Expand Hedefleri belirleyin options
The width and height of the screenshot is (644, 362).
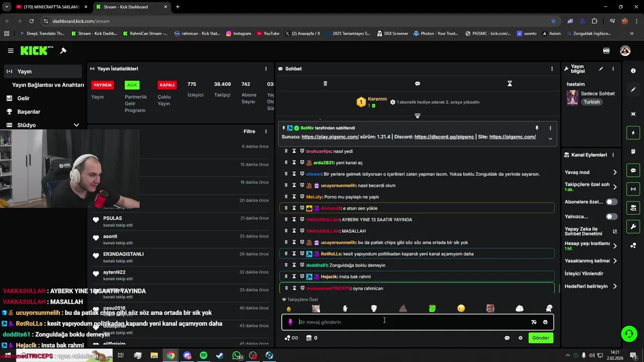(x=615, y=286)
